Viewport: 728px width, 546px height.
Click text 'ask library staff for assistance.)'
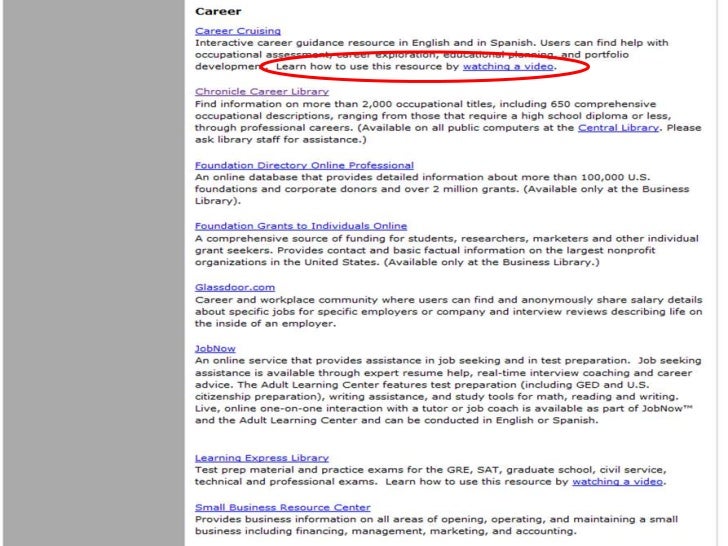click(x=280, y=140)
